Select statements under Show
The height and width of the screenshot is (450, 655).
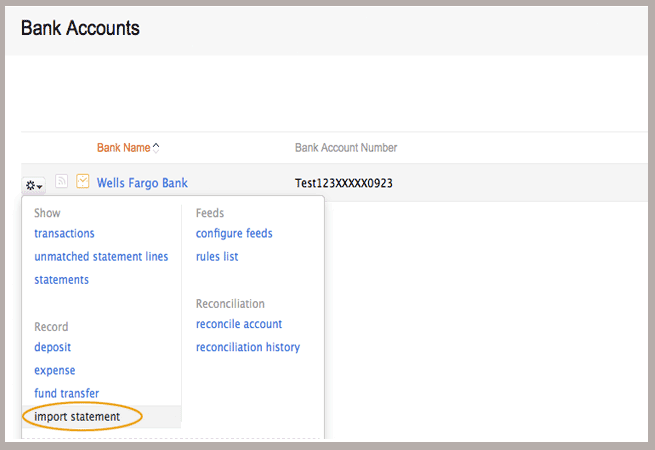(x=61, y=280)
